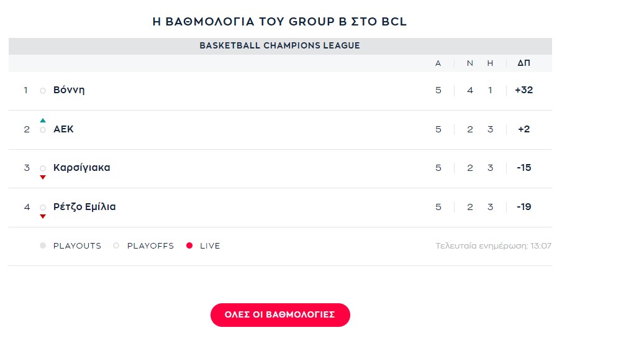Click the last update time text

pos(493,245)
